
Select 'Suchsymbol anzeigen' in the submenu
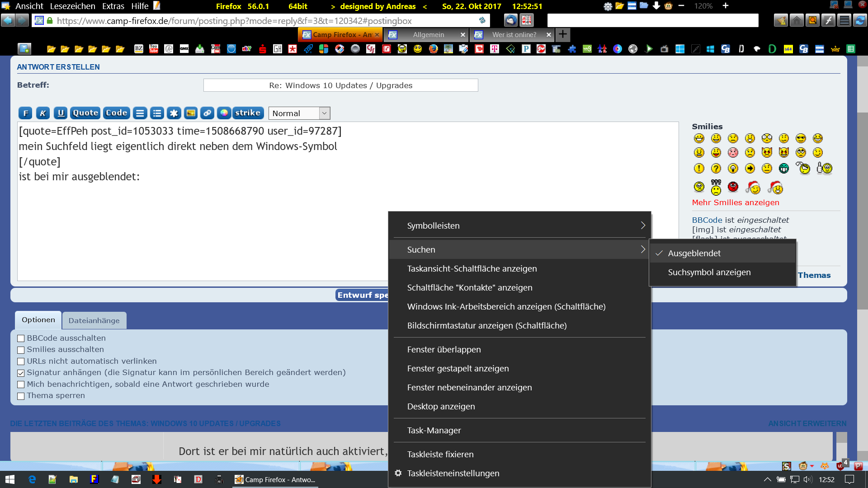click(709, 272)
